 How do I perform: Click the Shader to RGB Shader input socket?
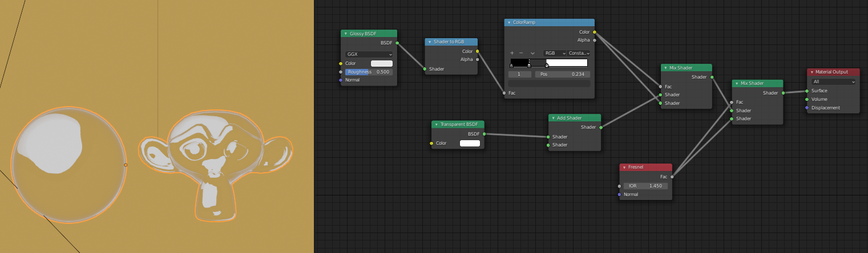[425, 69]
